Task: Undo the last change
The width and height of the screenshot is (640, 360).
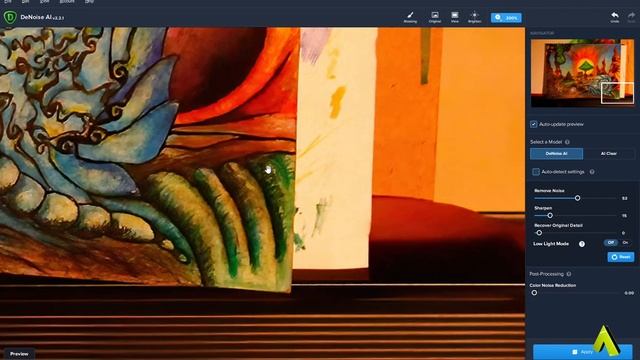Action: pyautogui.click(x=615, y=17)
